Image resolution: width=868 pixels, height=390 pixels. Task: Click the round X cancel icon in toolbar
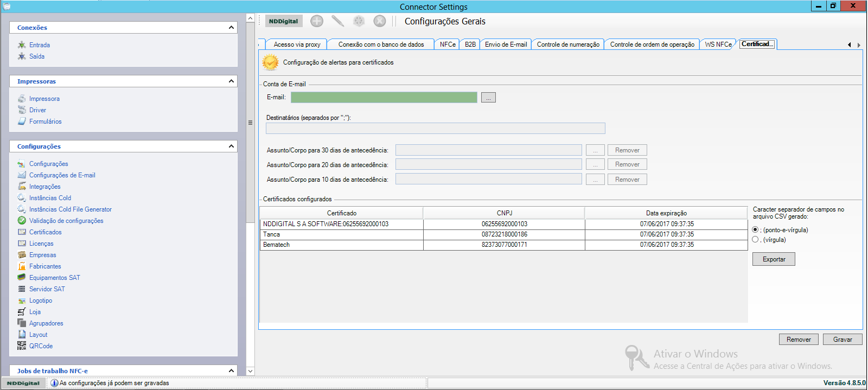coord(380,21)
